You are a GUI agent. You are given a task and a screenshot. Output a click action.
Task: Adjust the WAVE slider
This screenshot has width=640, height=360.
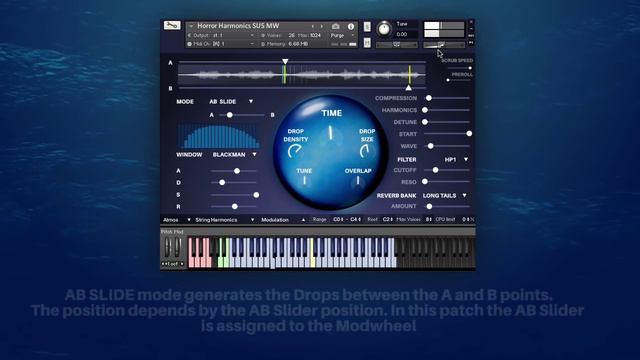click(x=447, y=146)
